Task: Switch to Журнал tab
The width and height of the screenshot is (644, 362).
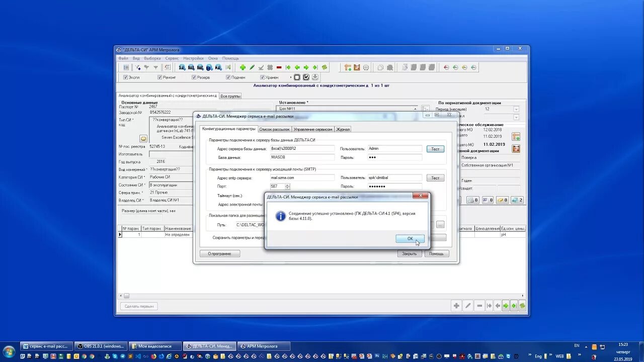Action: [343, 129]
